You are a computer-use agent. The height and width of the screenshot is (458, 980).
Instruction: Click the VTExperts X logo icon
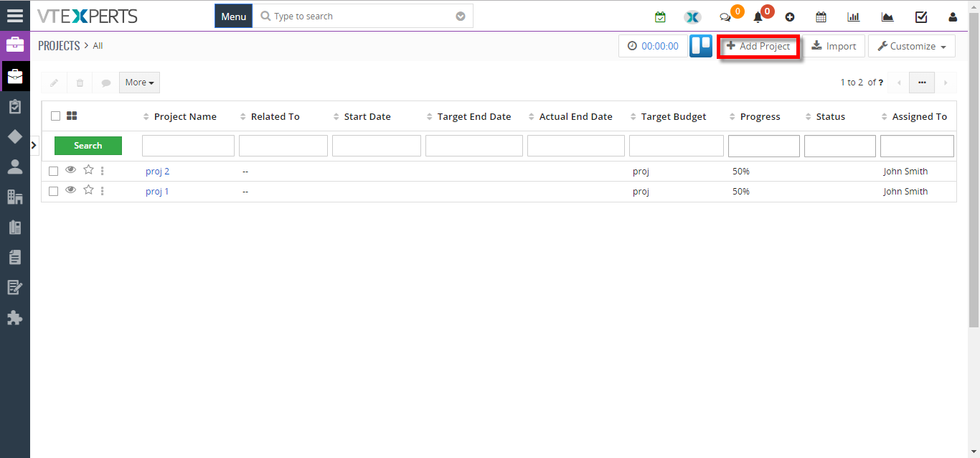click(692, 17)
